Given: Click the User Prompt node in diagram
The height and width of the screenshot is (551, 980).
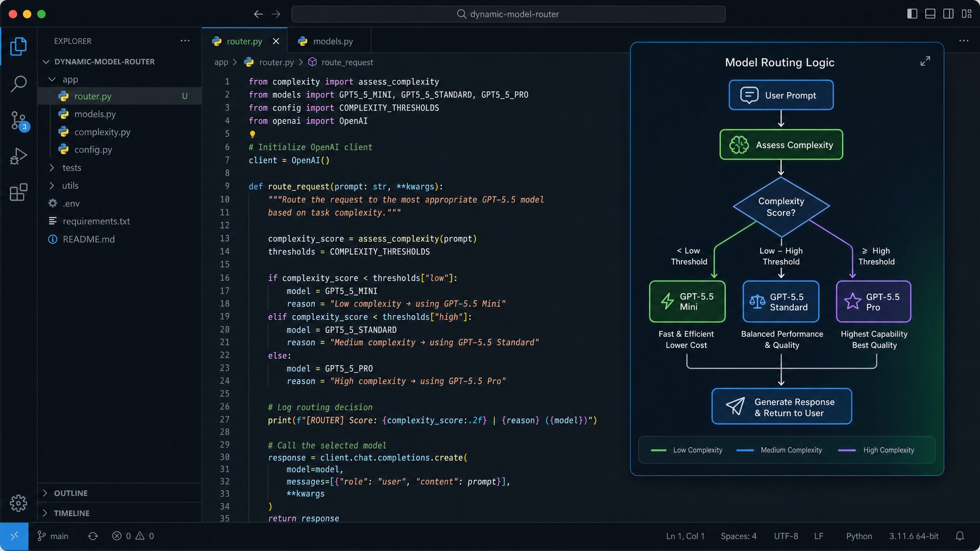Looking at the screenshot, I should click(x=781, y=95).
